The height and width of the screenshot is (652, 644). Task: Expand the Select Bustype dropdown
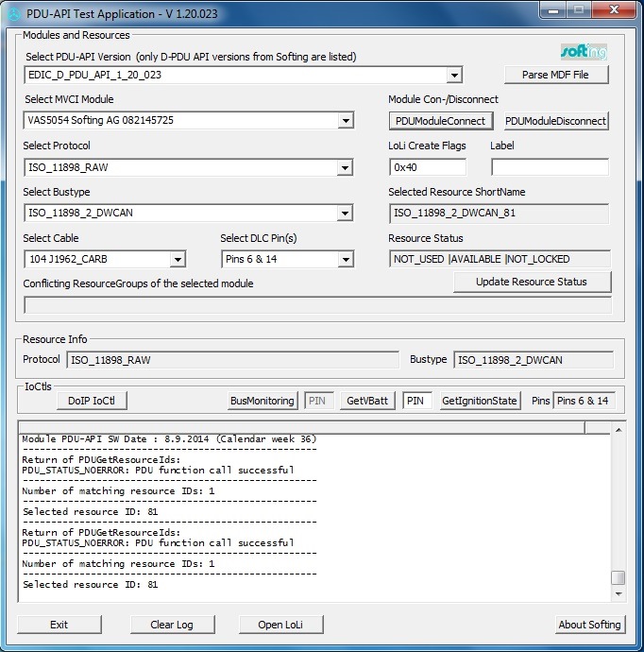(345, 213)
